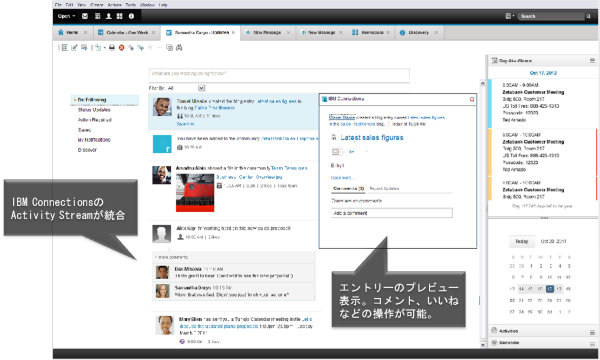Close the Home tab
The height and width of the screenshot is (360, 600).
pyautogui.click(x=85, y=33)
